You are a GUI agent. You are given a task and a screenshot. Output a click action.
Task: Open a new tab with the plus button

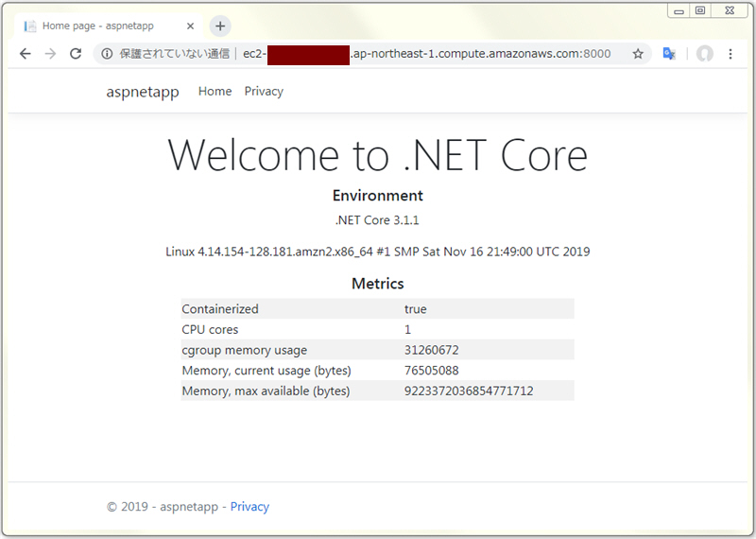tap(220, 26)
